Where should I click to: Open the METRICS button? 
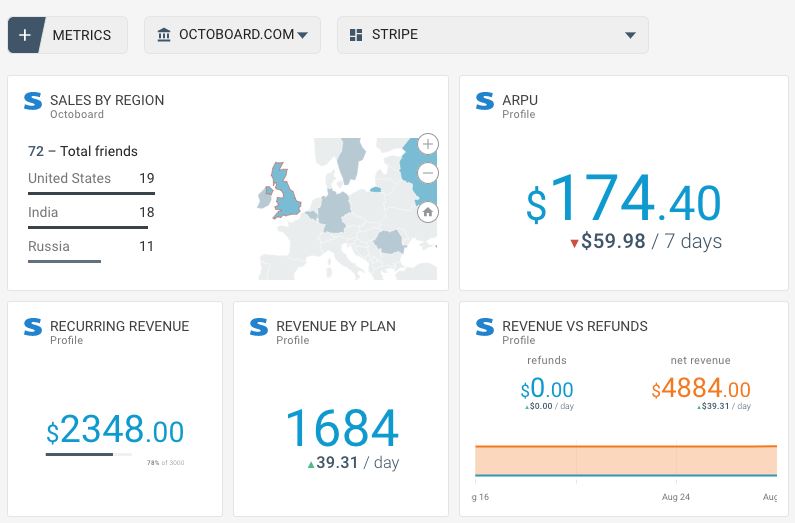[67, 35]
